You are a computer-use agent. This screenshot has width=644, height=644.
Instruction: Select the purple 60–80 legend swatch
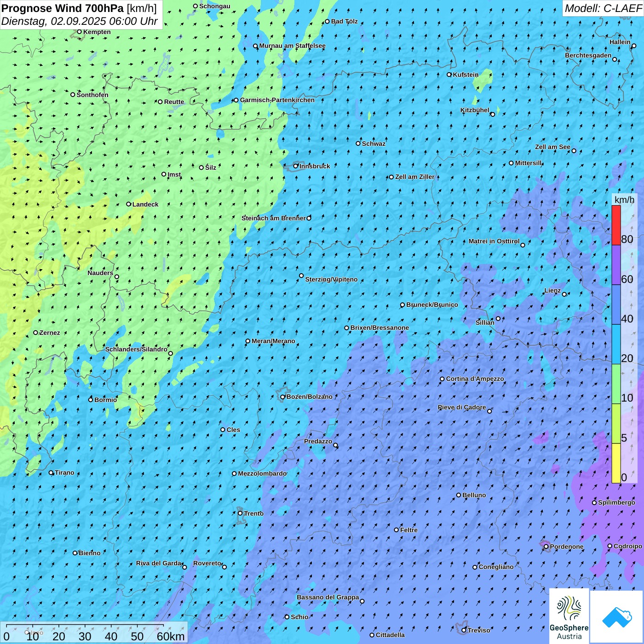tap(616, 265)
